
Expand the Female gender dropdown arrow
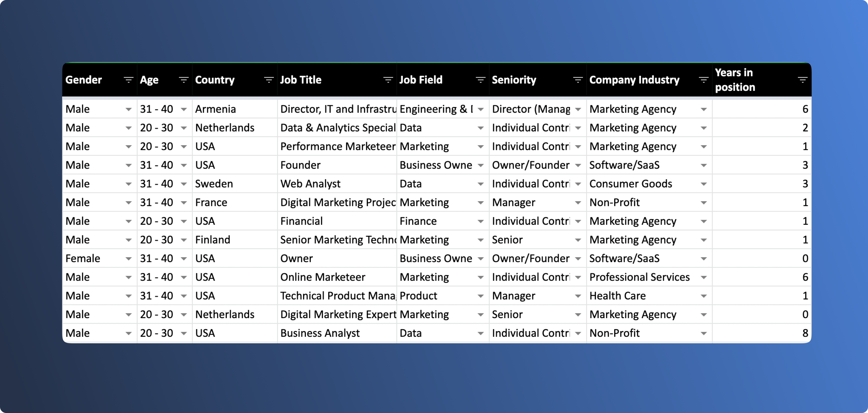128,259
